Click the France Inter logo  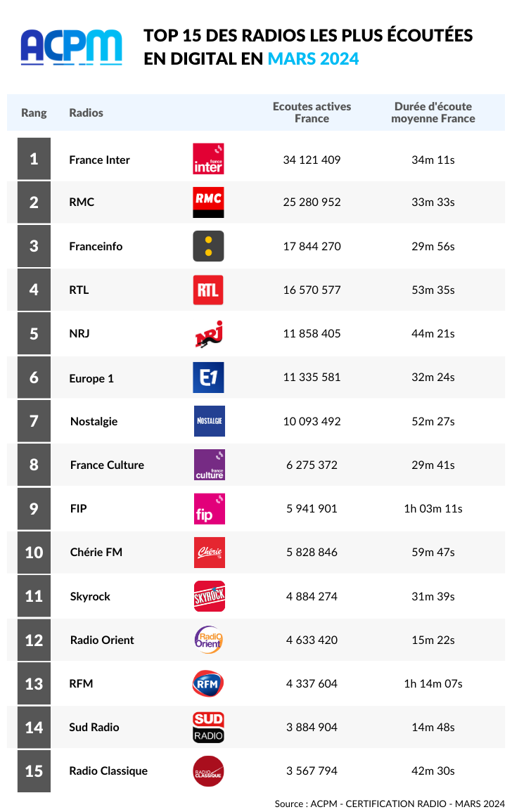point(208,159)
